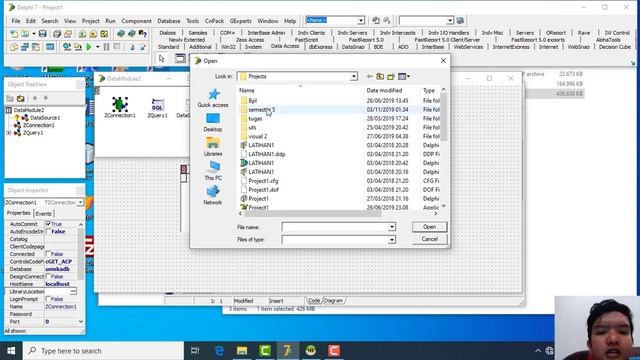Choose Libraries in the Open dialog sidebar
This screenshot has height=360, width=640.
pos(213,147)
